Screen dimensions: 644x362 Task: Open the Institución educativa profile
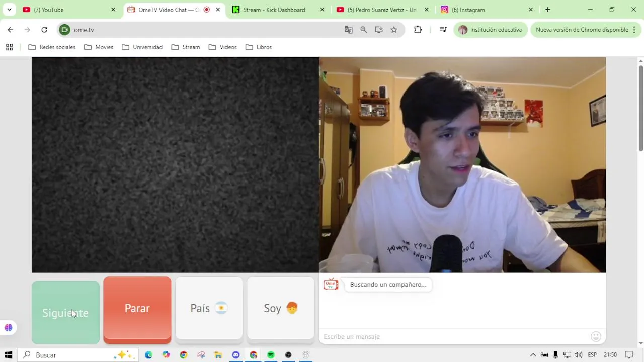[x=491, y=30]
